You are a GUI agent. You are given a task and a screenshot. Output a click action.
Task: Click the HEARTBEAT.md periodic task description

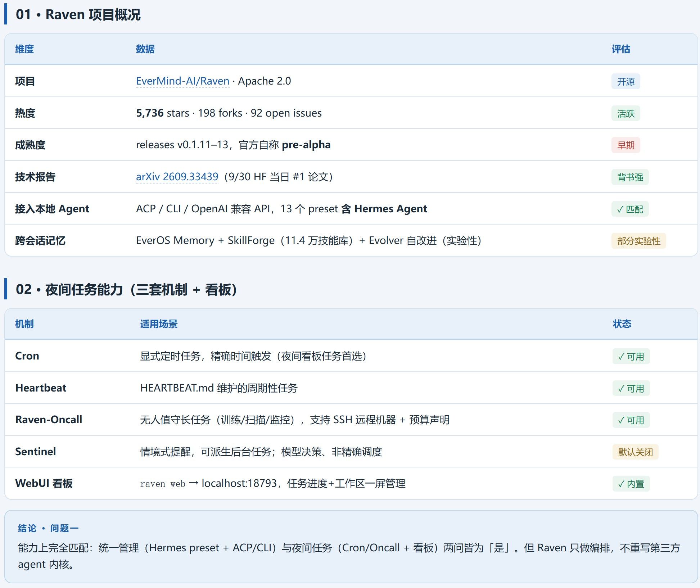tap(219, 388)
